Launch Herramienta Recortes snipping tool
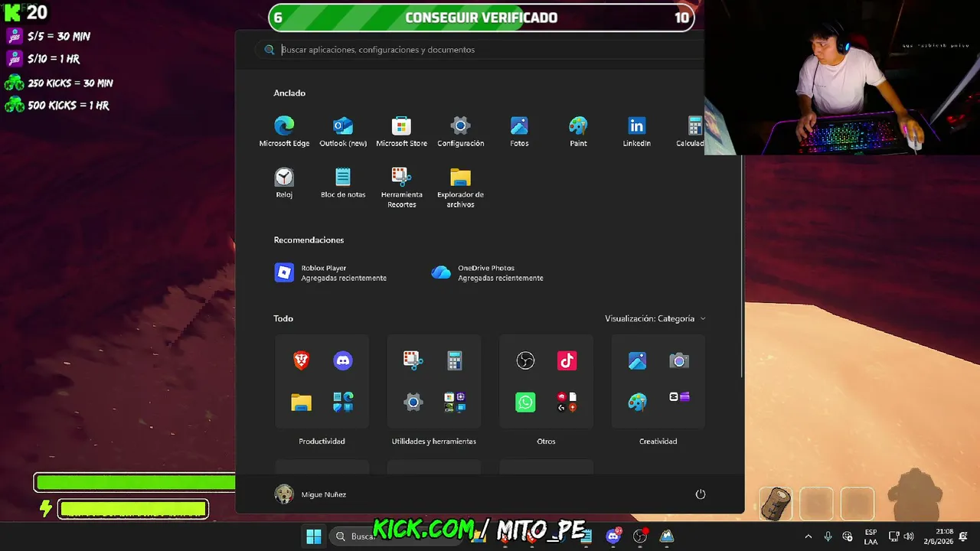The width and height of the screenshot is (980, 551). click(x=401, y=187)
